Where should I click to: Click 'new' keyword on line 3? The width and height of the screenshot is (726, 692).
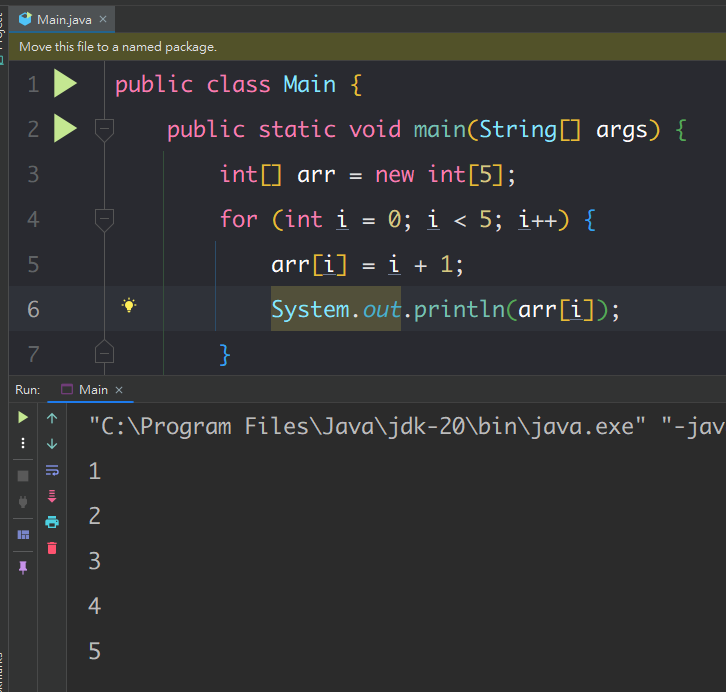(x=394, y=175)
